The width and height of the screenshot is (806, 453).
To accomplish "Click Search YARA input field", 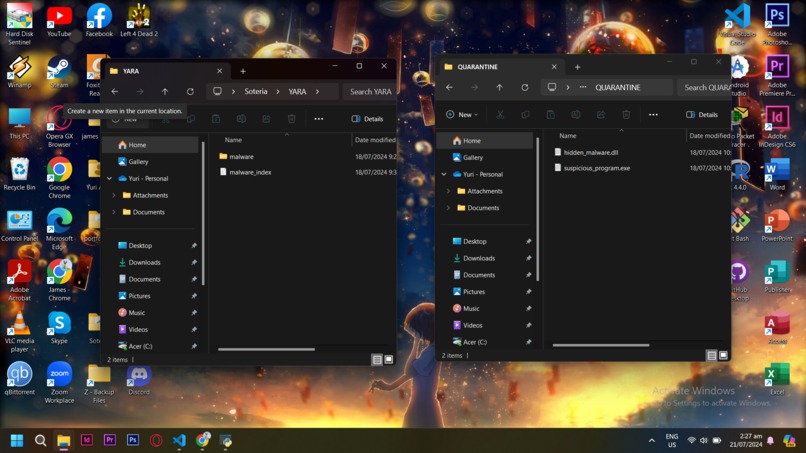I will click(x=371, y=92).
